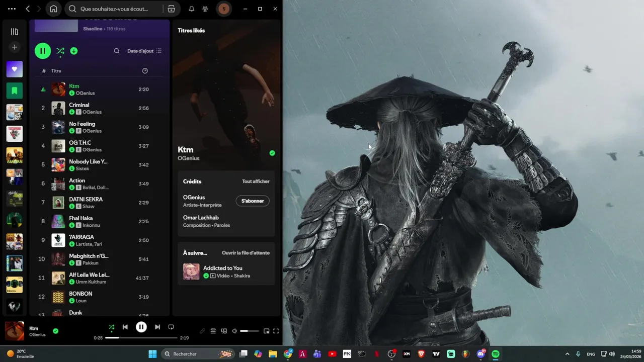This screenshot has width=644, height=362.
Task: Click the Titre column header
Action: pos(56,71)
